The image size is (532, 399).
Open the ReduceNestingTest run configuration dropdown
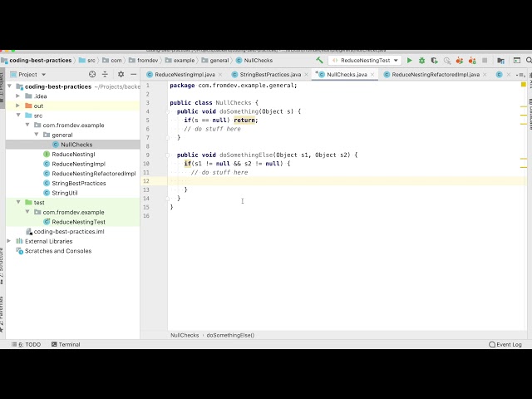tap(365, 61)
